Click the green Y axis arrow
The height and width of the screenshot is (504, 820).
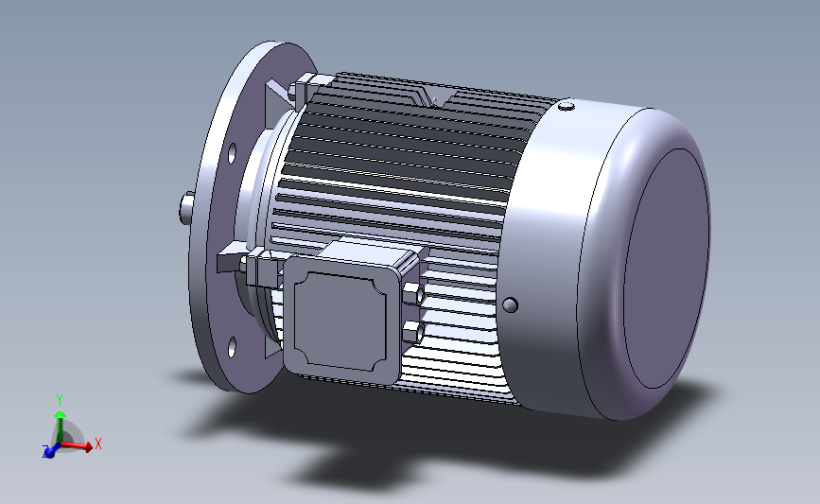point(61,426)
